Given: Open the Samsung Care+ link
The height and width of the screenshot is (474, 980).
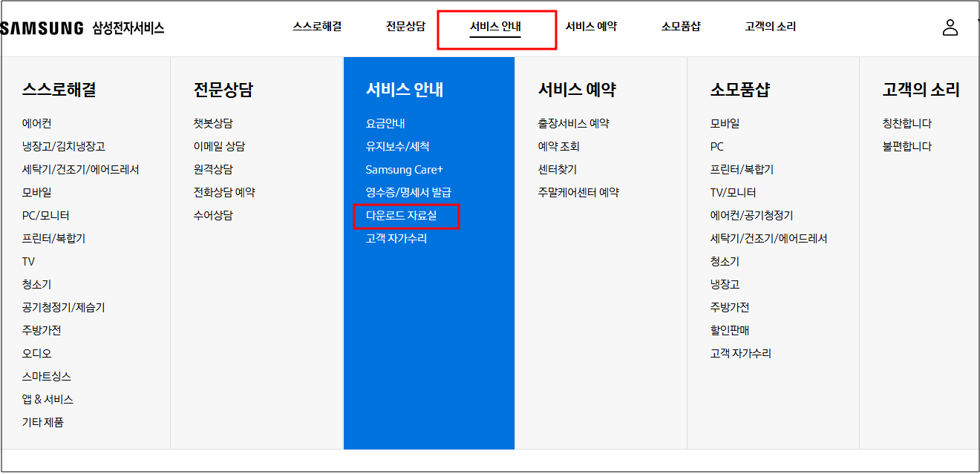Looking at the screenshot, I should (x=404, y=170).
